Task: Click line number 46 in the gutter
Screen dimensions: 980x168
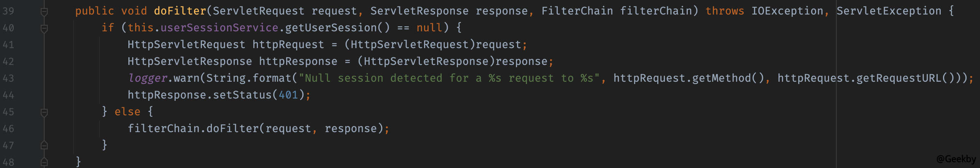Action: coord(8,129)
